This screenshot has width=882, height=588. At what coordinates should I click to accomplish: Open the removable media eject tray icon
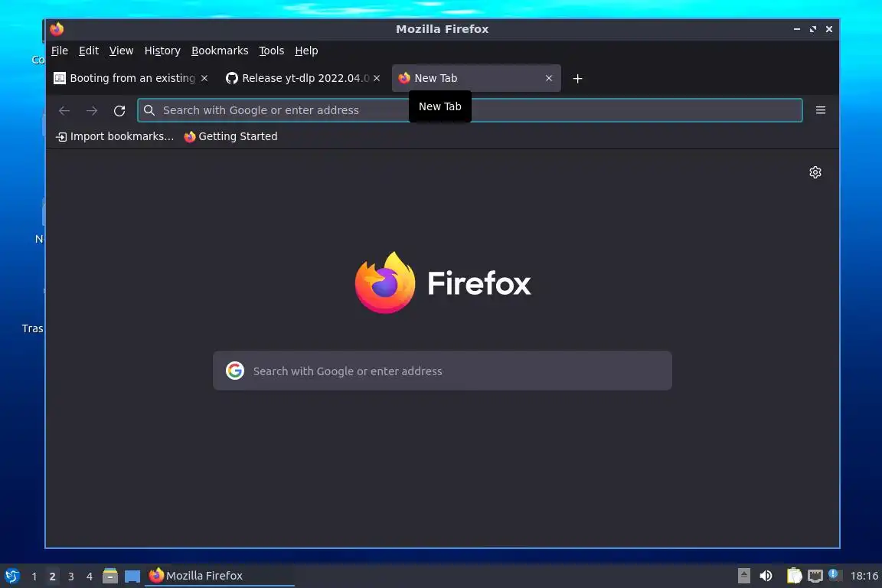coord(744,576)
